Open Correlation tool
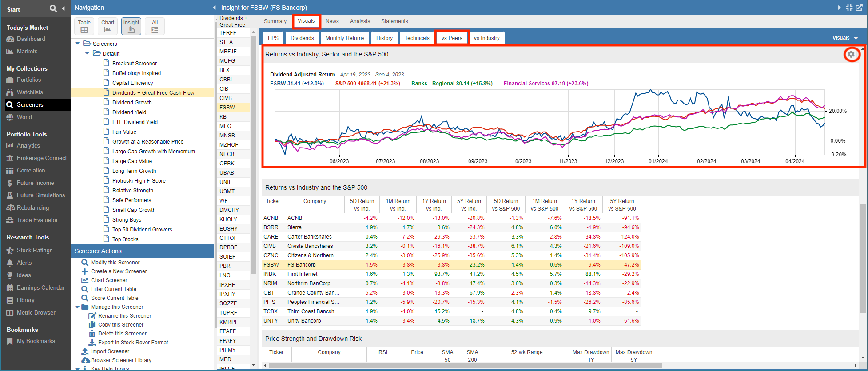868x371 pixels. 31,171
